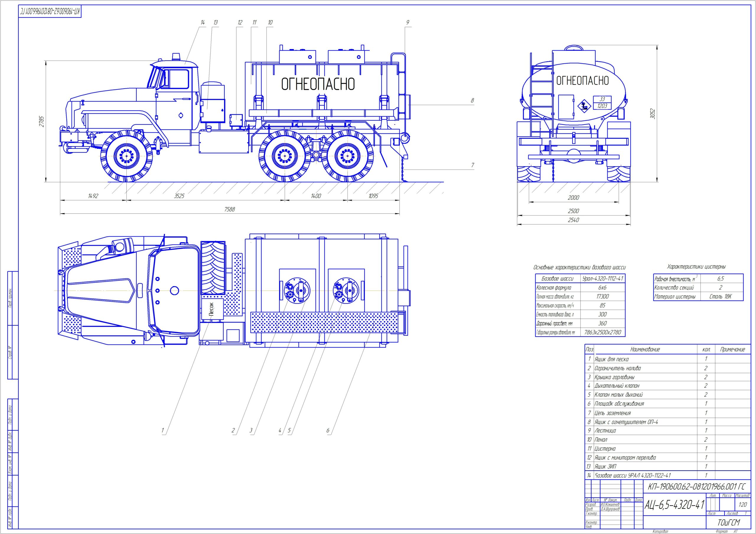Select the 'Крышка горловины' row name
756x534 pixels.
615,377
